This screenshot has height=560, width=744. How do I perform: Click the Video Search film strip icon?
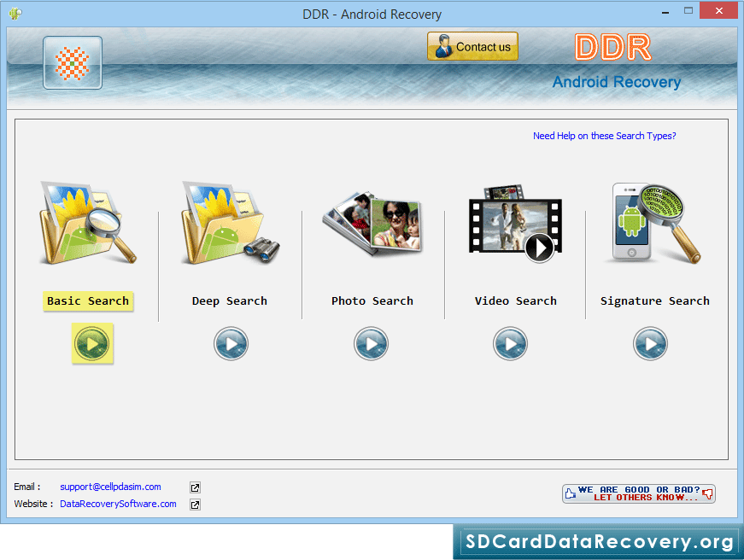point(515,224)
